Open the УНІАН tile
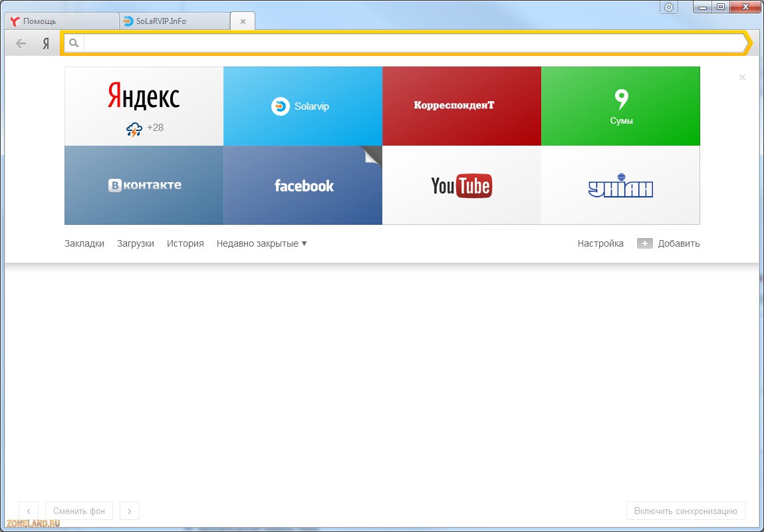This screenshot has height=532, width=764. click(x=620, y=185)
